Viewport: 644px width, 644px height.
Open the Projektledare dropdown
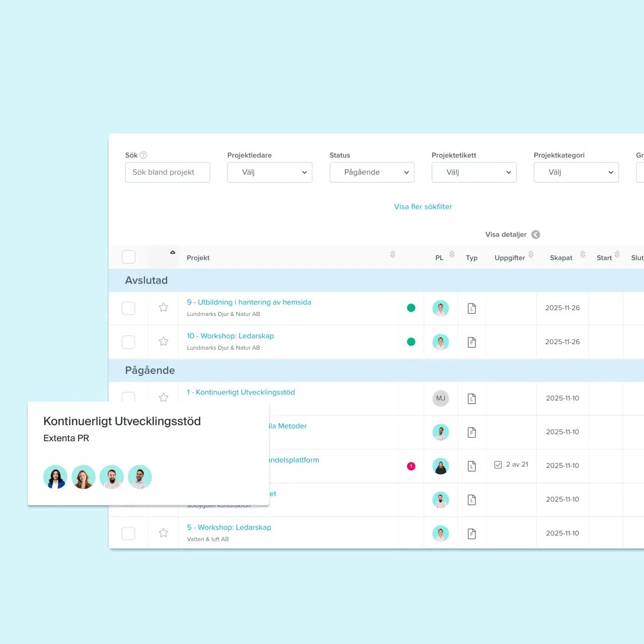pyautogui.click(x=270, y=172)
